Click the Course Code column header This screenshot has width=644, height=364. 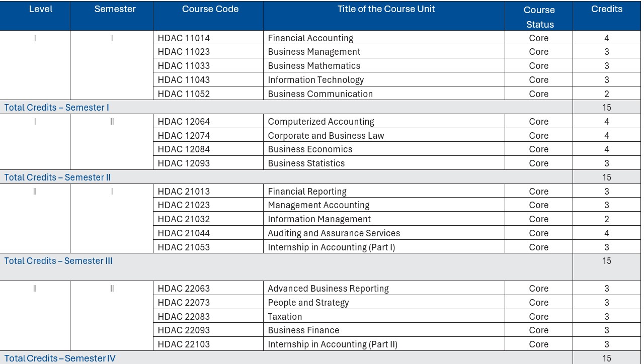[x=210, y=9]
